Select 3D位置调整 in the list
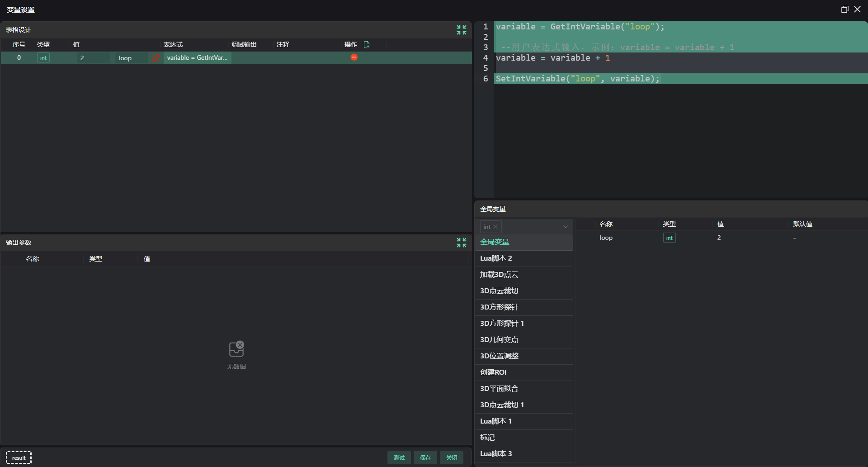This screenshot has width=868, height=467. pyautogui.click(x=524, y=356)
